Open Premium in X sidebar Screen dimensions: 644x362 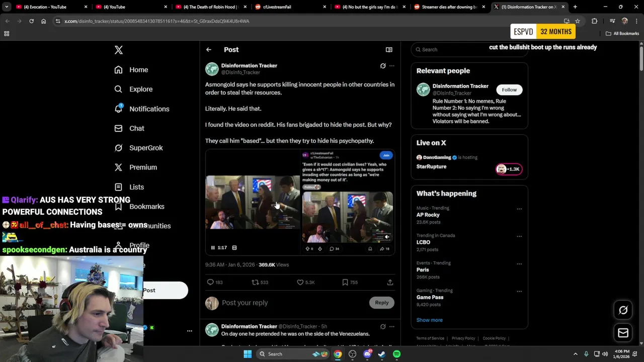coord(136,167)
